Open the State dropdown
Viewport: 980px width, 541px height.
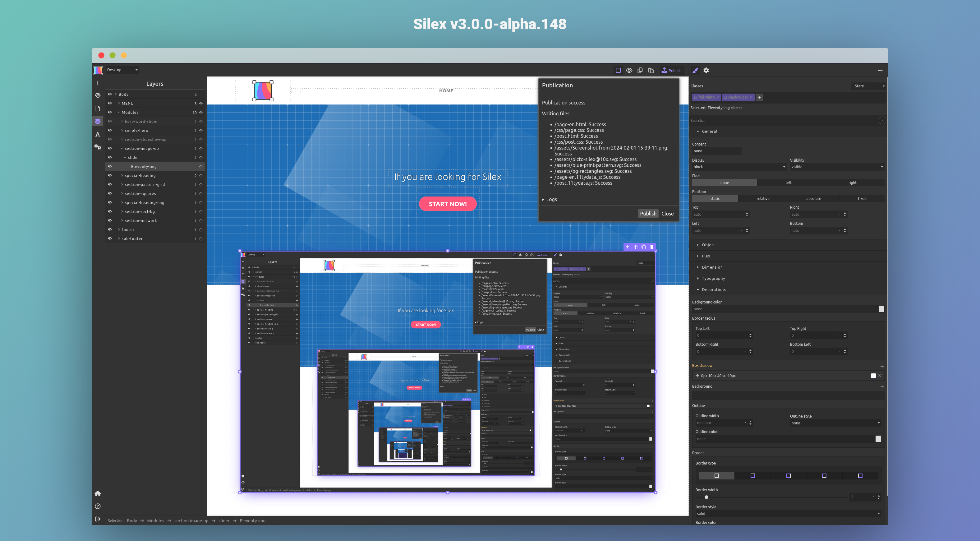point(868,86)
